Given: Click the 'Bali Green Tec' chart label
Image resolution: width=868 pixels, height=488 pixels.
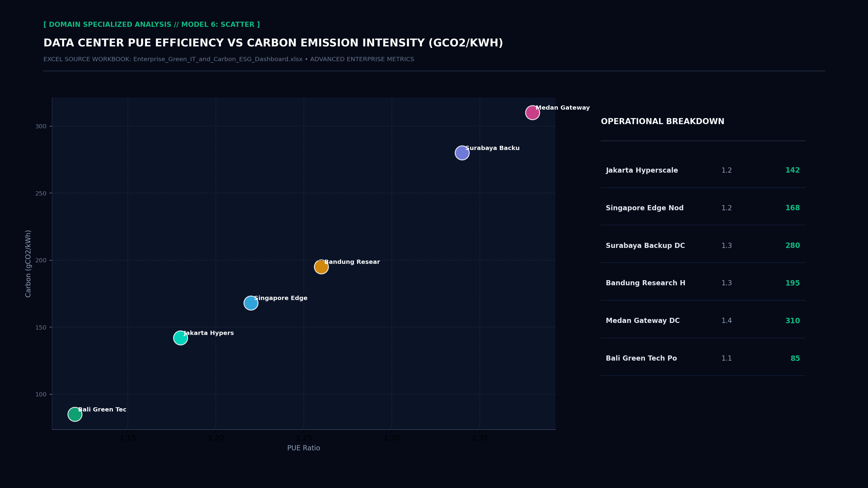Looking at the screenshot, I should [102, 410].
